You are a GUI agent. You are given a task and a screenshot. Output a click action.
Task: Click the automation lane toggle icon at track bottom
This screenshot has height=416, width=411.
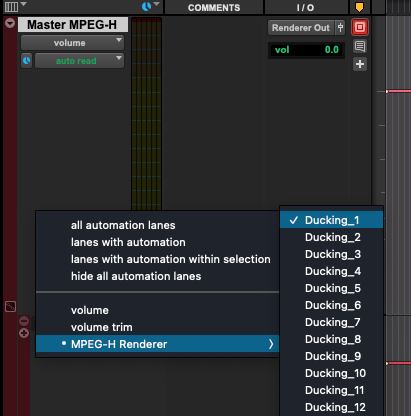[10, 306]
